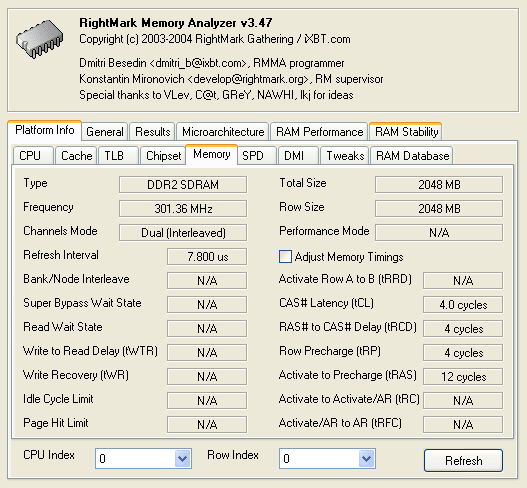Enable the Adjust Memory Timings checkbox

tap(285, 257)
